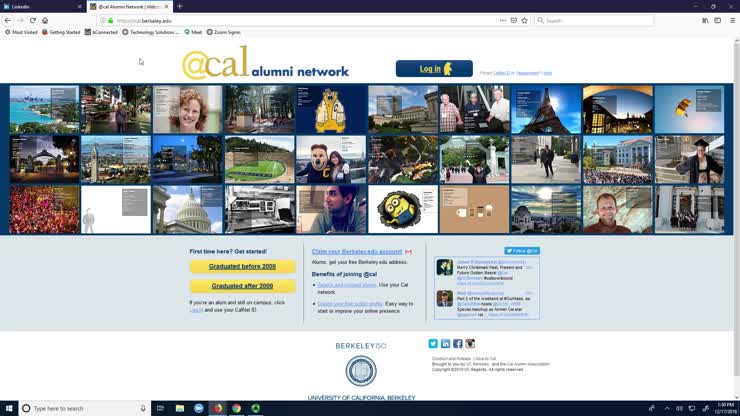The image size is (740, 416).
Task: Open Claim your Berkeley.edu account link
Action: [357, 252]
